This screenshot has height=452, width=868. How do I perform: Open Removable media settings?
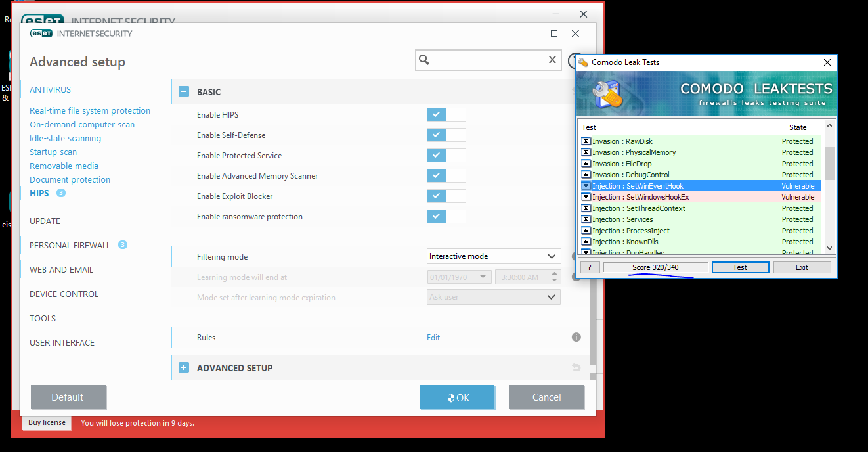coord(64,166)
